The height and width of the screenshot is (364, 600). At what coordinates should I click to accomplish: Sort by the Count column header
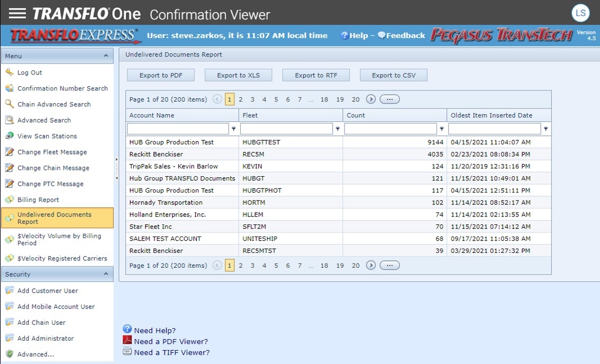click(x=395, y=115)
